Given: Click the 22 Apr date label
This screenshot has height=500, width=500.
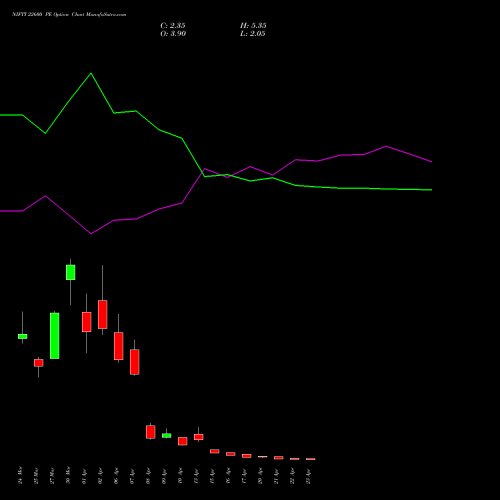Looking at the screenshot, I should (292, 476).
